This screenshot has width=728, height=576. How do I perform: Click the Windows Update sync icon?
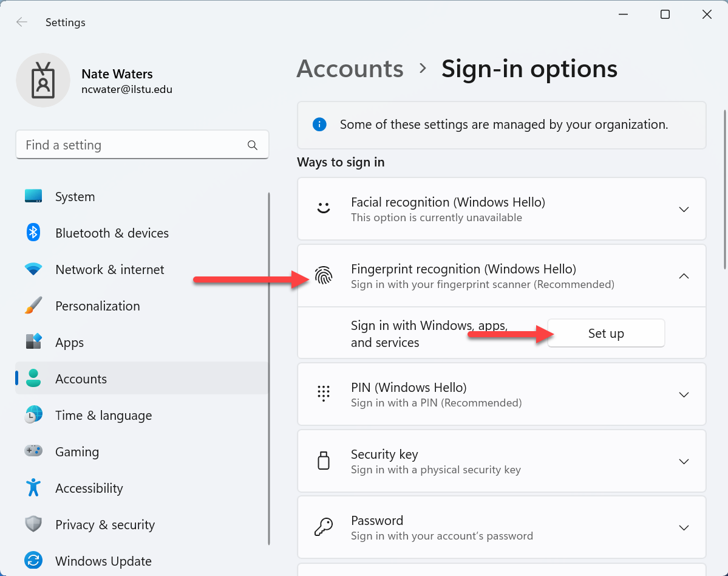point(33,561)
